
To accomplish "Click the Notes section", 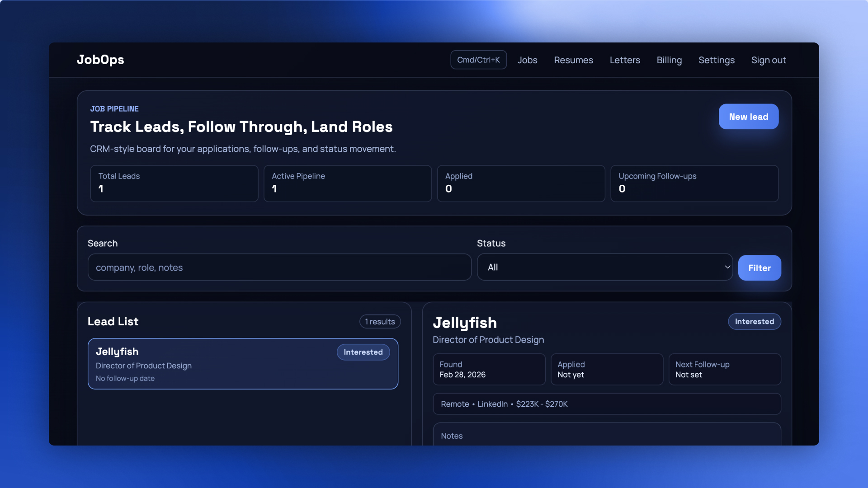I will point(606,435).
